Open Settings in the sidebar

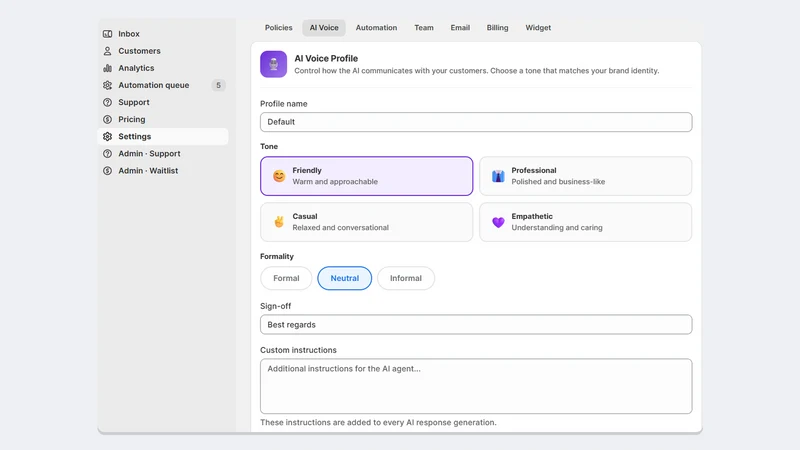(x=163, y=136)
